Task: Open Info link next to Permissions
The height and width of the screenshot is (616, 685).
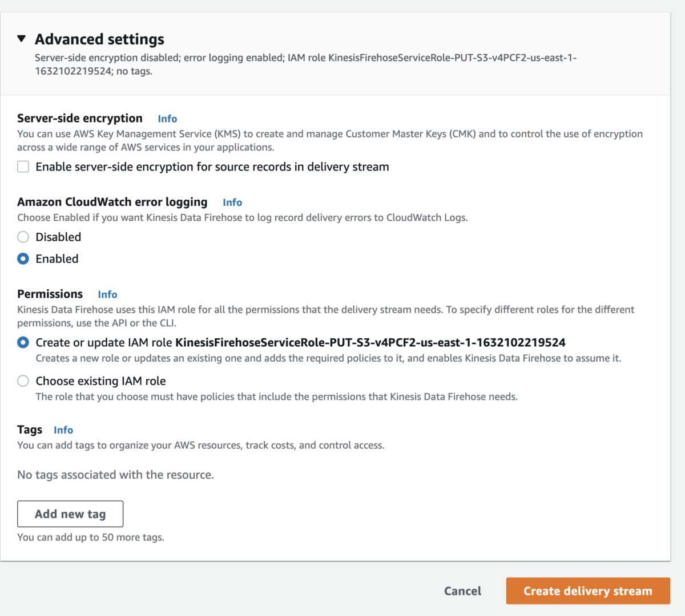Action: tap(107, 294)
